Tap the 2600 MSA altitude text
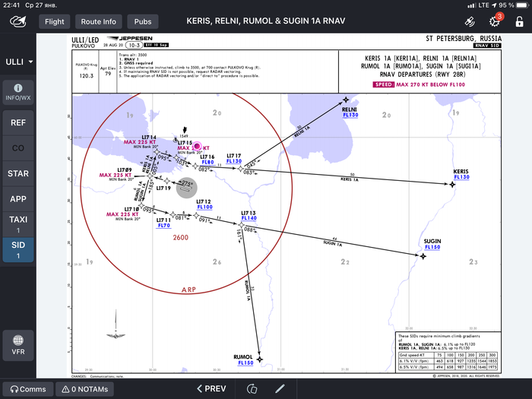This screenshot has height=399, width=532. point(181,237)
